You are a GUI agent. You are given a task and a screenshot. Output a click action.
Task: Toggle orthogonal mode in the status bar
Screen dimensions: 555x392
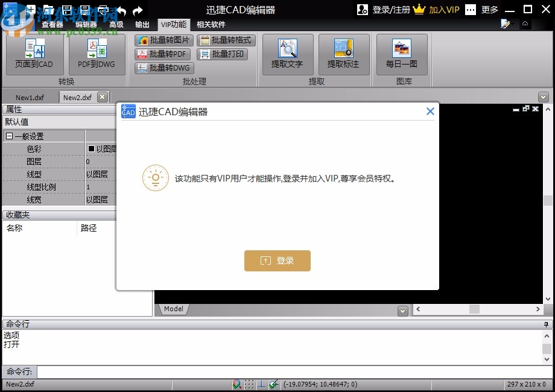(262, 384)
